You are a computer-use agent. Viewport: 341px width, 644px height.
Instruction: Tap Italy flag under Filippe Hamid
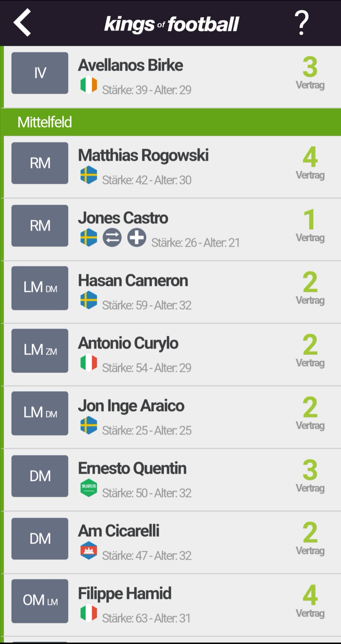89,613
